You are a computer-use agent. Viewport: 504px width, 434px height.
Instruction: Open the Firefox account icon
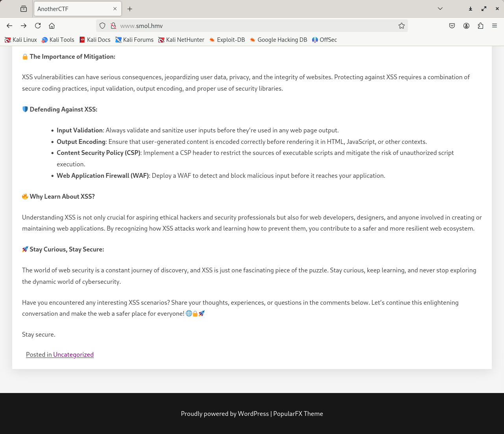pos(466,26)
